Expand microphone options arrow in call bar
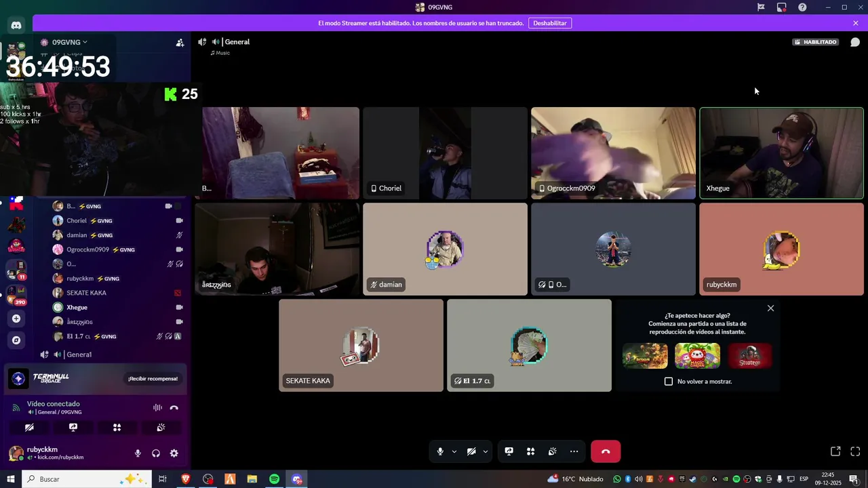868x488 pixels. pyautogui.click(x=454, y=451)
